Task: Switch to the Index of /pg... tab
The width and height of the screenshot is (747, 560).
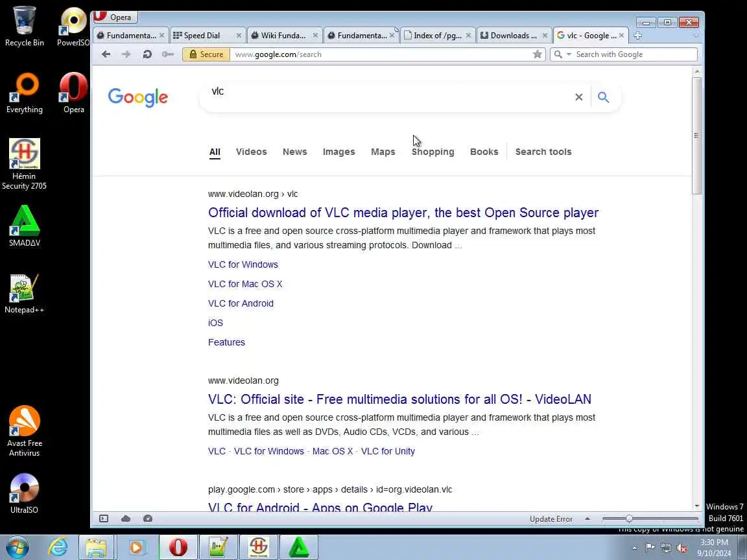Action: pos(437,36)
